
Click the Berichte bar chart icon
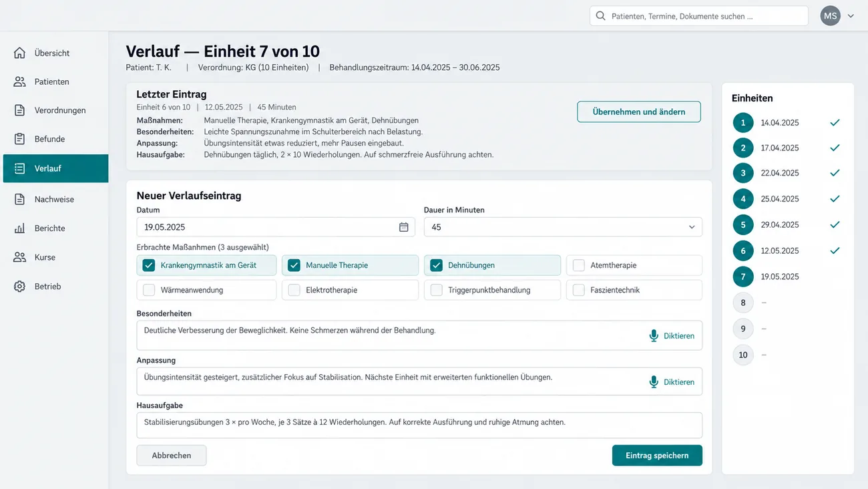point(20,228)
